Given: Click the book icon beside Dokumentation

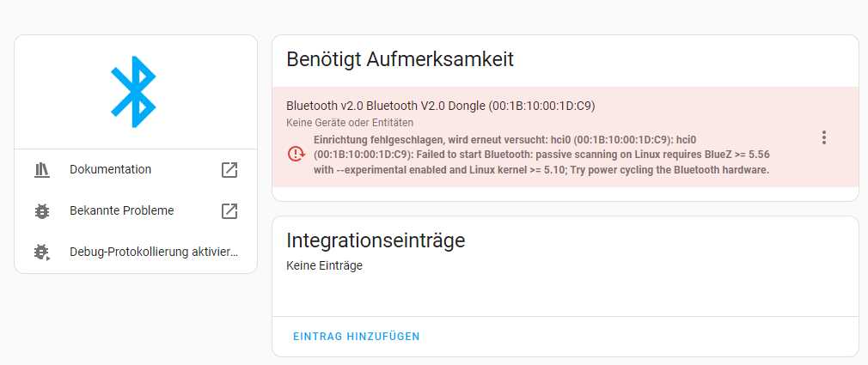Looking at the screenshot, I should pos(41,170).
